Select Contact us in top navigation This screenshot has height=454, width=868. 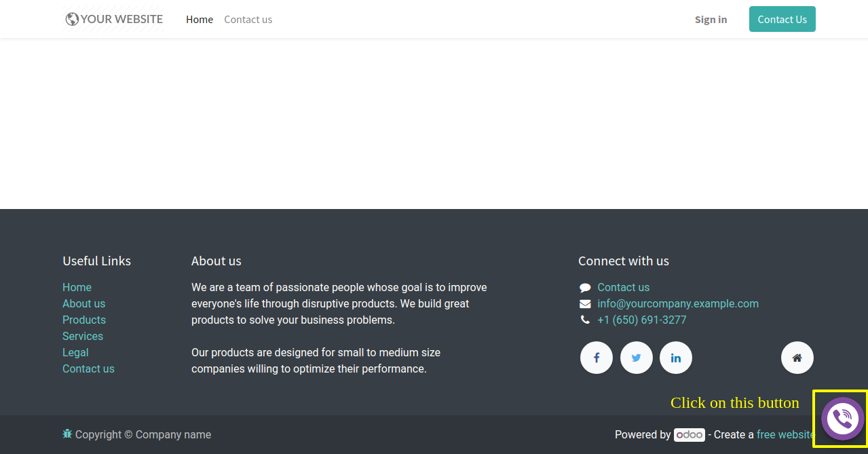click(x=248, y=20)
